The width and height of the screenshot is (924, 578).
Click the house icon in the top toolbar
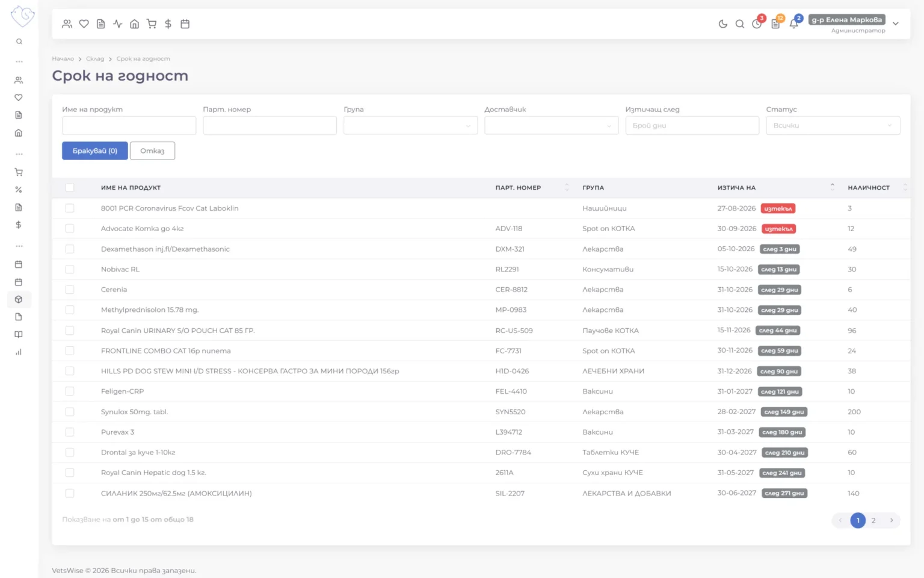[135, 24]
